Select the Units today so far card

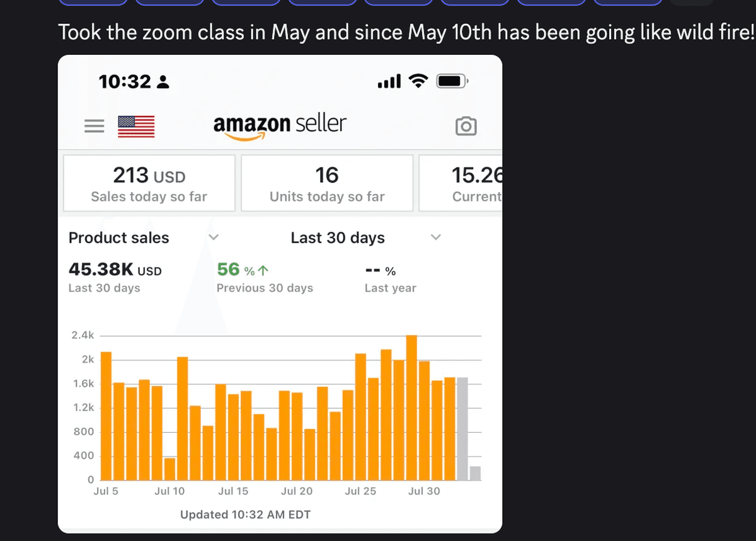pyautogui.click(x=327, y=183)
